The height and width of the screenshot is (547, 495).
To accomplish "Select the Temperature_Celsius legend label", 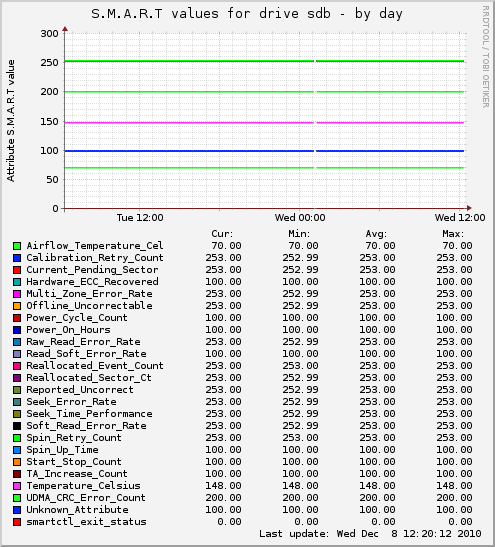I will (x=83, y=486).
